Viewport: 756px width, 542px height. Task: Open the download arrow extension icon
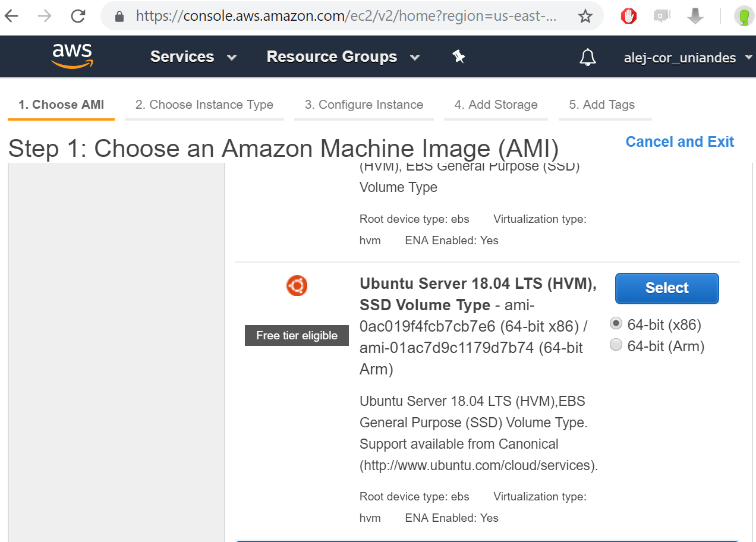695,16
